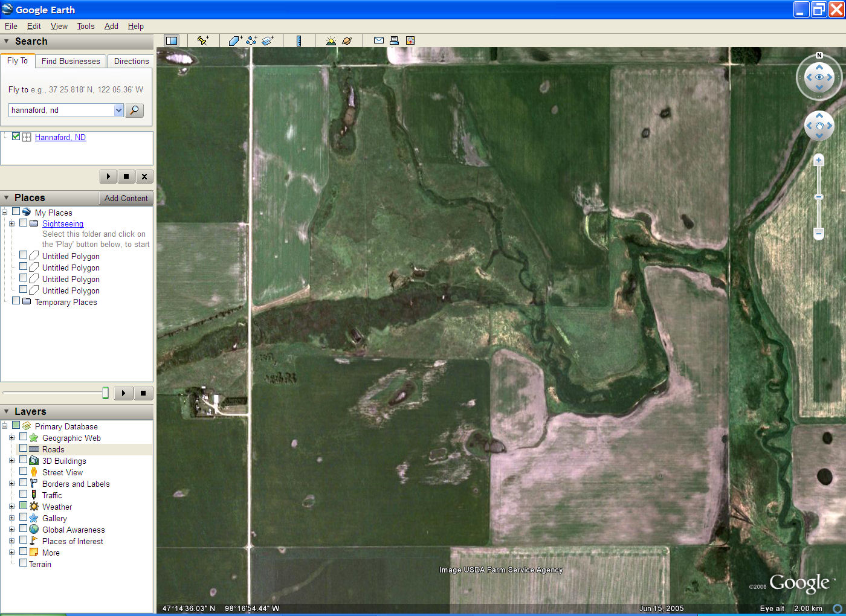The width and height of the screenshot is (846, 616).
Task: Open the View menu
Action: pos(59,27)
